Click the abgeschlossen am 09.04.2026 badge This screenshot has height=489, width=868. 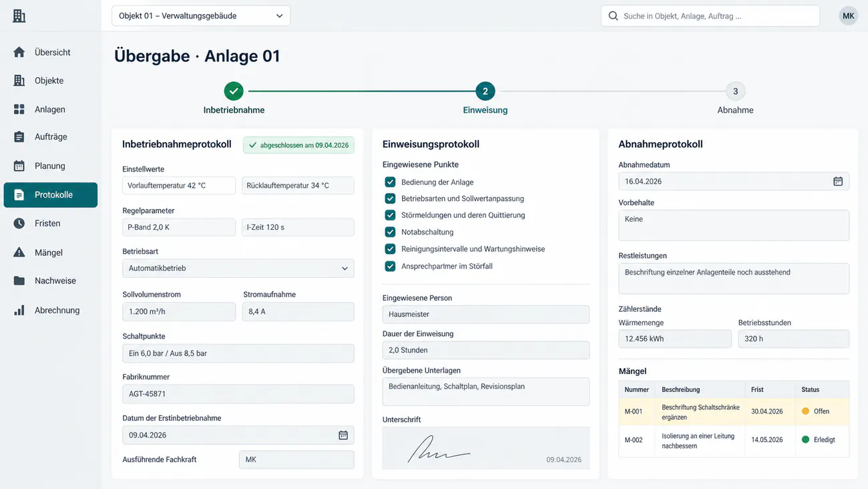click(x=298, y=145)
